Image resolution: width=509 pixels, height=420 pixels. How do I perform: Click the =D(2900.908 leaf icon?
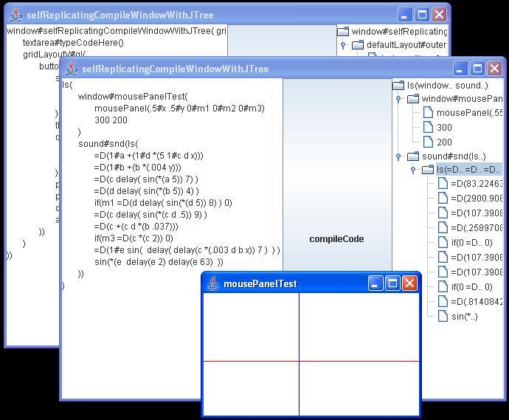coord(443,199)
